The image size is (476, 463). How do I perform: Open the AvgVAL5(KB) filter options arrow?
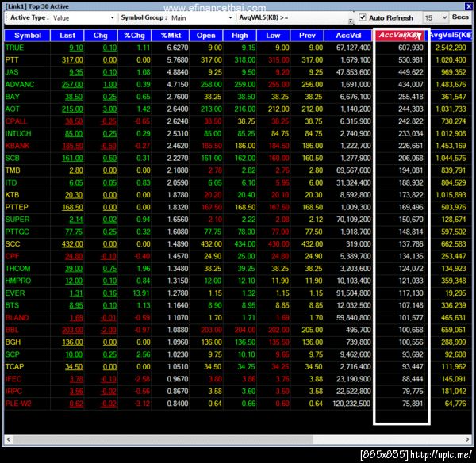[351, 21]
